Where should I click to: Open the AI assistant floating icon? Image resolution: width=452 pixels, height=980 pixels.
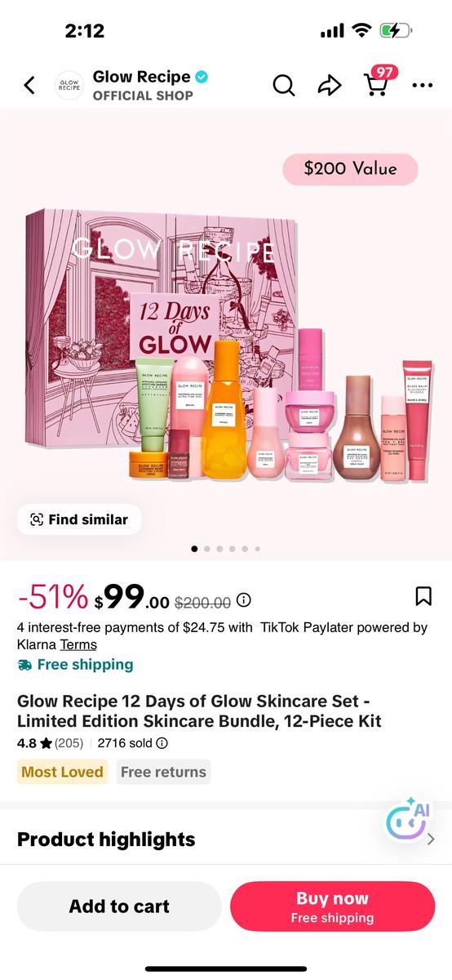[406, 820]
